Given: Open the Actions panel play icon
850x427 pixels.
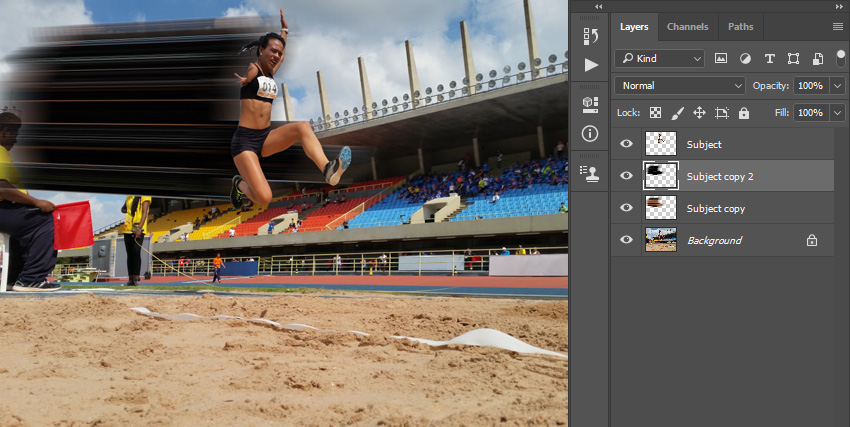Looking at the screenshot, I should 591,65.
